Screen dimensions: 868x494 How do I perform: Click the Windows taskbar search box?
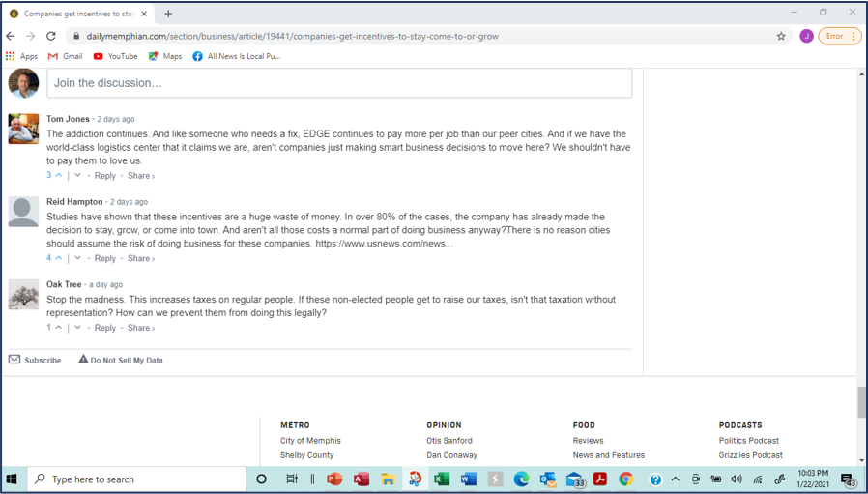tap(136, 479)
